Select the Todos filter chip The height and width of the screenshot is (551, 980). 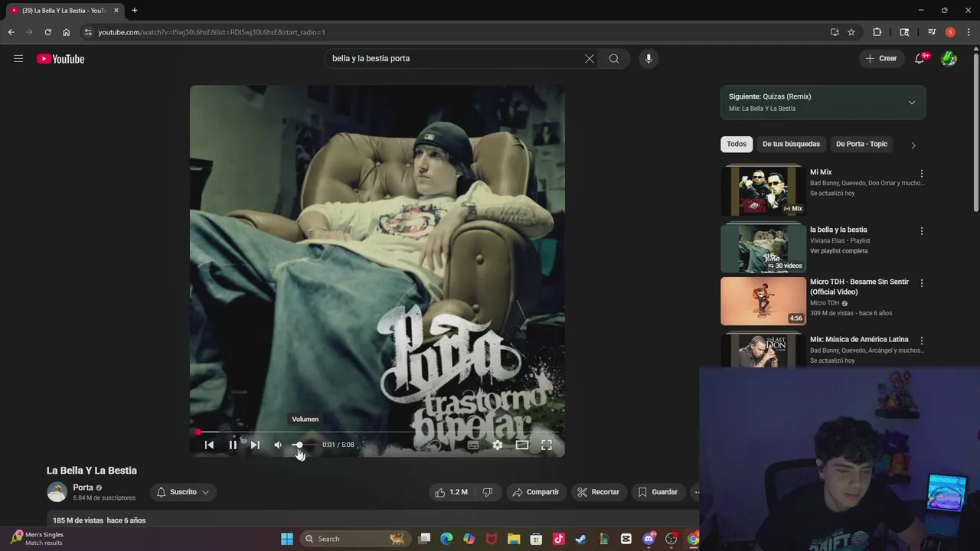(x=737, y=144)
